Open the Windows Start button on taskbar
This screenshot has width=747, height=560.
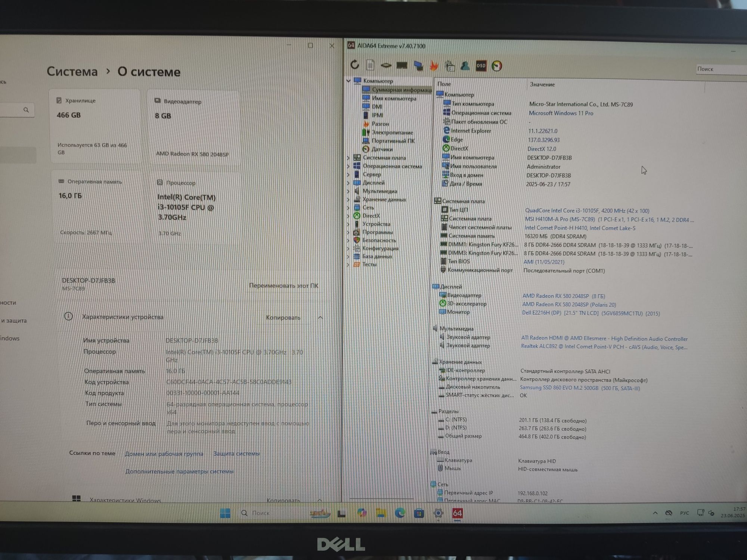click(x=225, y=513)
